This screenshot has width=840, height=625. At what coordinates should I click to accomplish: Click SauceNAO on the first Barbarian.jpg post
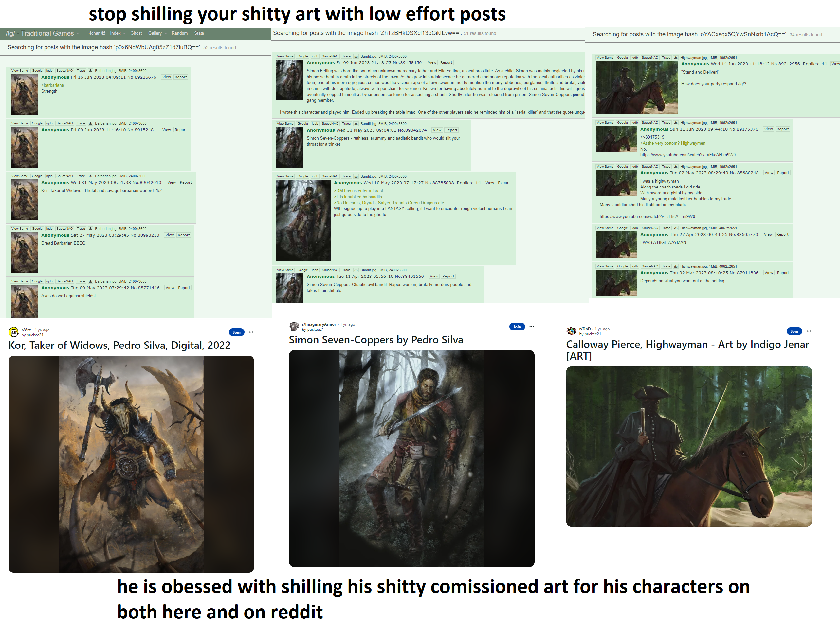click(x=64, y=71)
